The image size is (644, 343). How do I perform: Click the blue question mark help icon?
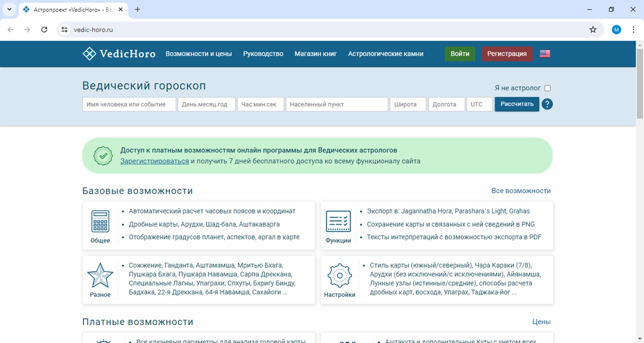pyautogui.click(x=547, y=104)
